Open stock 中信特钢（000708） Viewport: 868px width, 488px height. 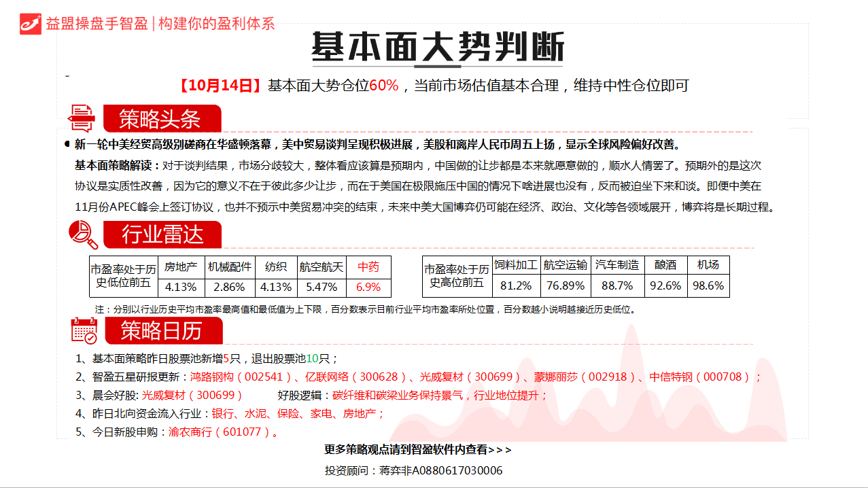click(x=700, y=377)
